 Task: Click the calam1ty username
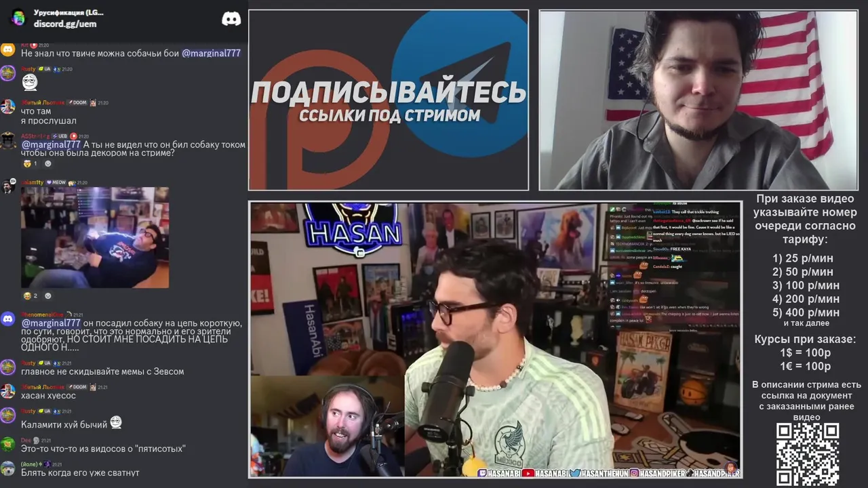32,182
